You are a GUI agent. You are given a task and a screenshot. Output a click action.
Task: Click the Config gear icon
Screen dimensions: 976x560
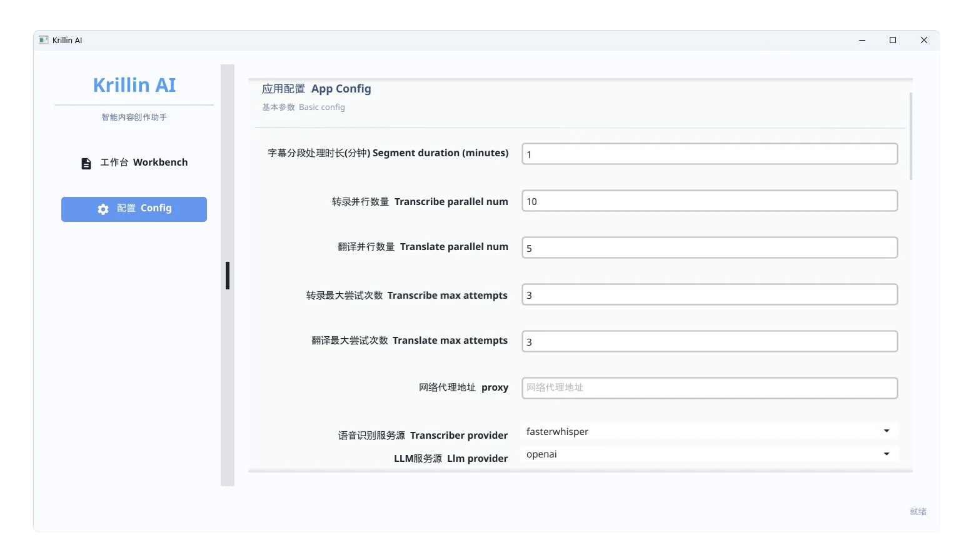click(103, 209)
